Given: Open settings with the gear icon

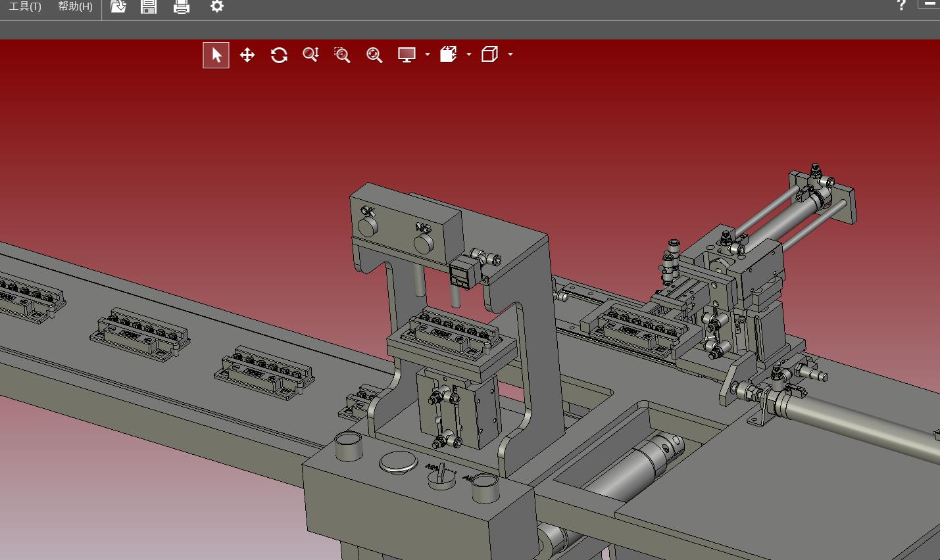Looking at the screenshot, I should click(217, 7).
